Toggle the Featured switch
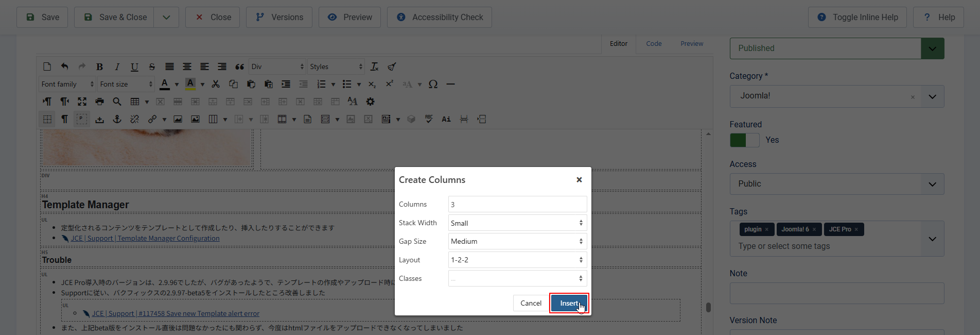This screenshot has width=980, height=335. tap(744, 140)
